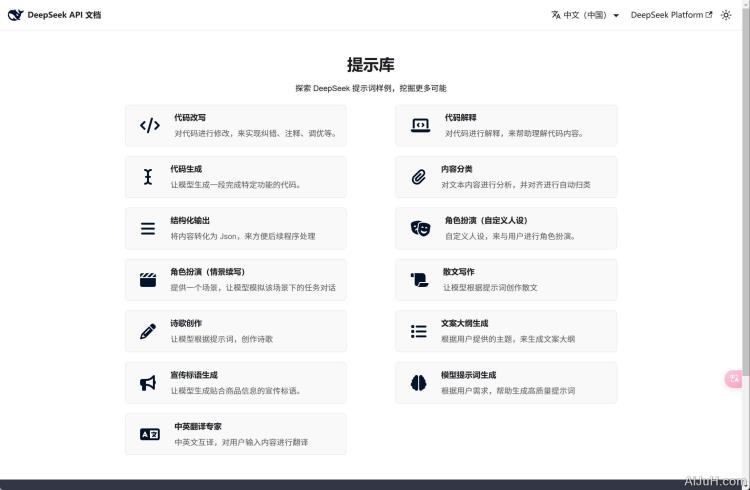Click description 对代码进行解释，来帮助理解代码内容。
750x490 pixels.
click(515, 133)
